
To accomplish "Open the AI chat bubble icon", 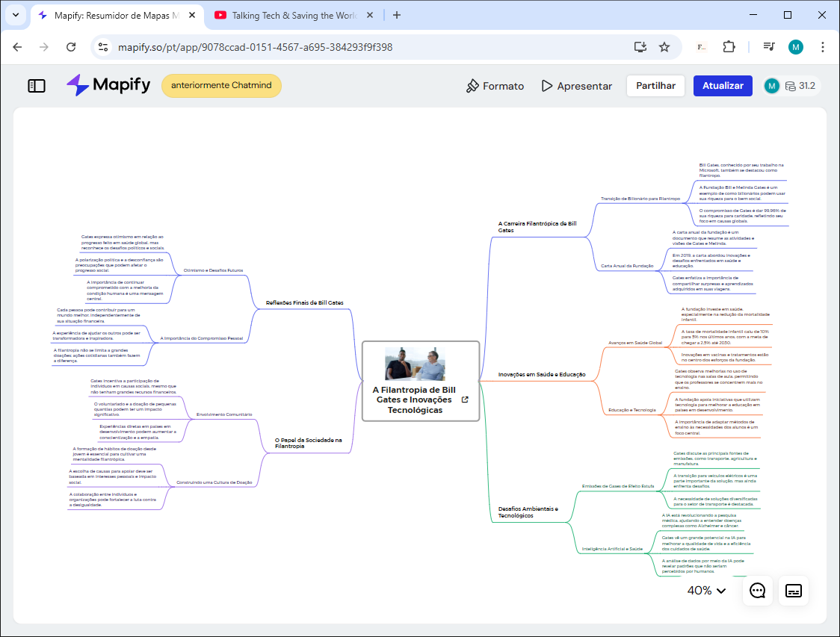I will tap(758, 591).
